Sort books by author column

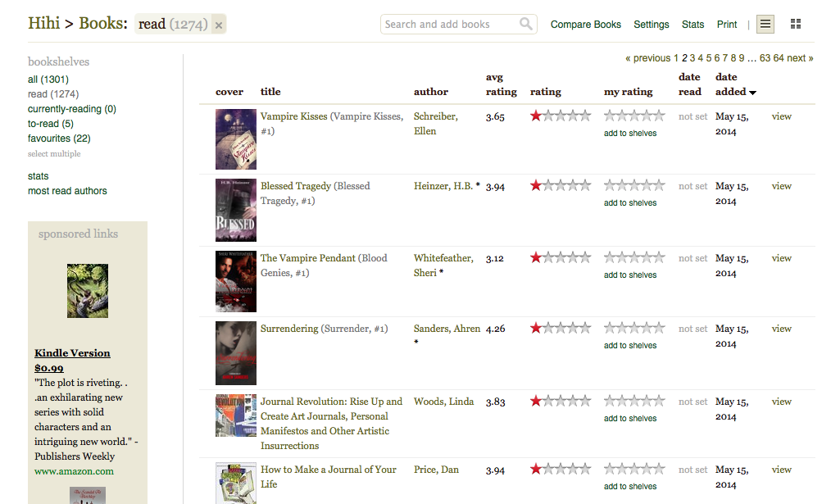(x=430, y=92)
